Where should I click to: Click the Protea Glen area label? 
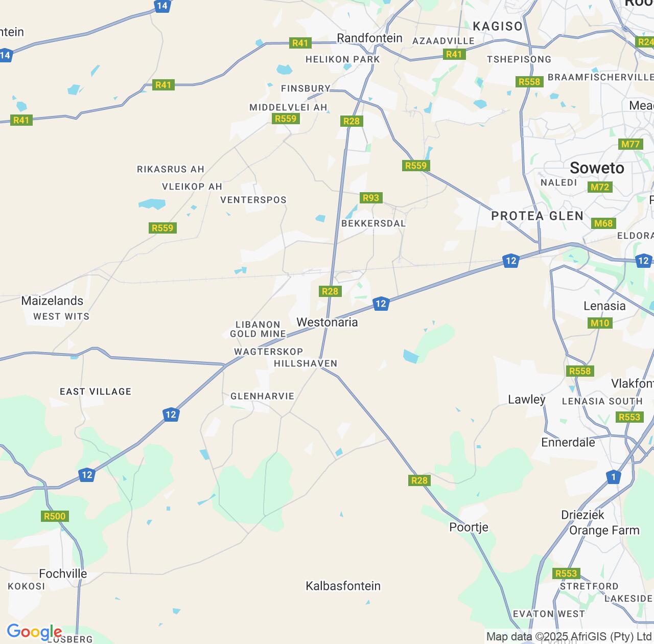point(538,216)
